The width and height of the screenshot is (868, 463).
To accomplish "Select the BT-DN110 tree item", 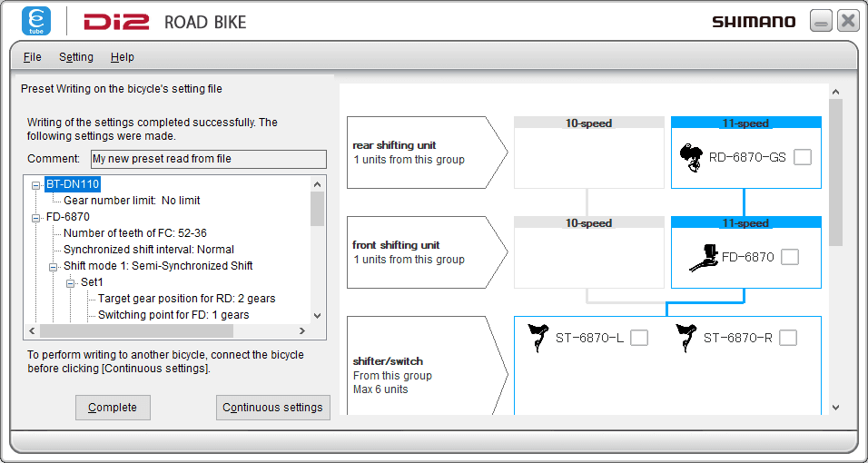I will click(73, 184).
